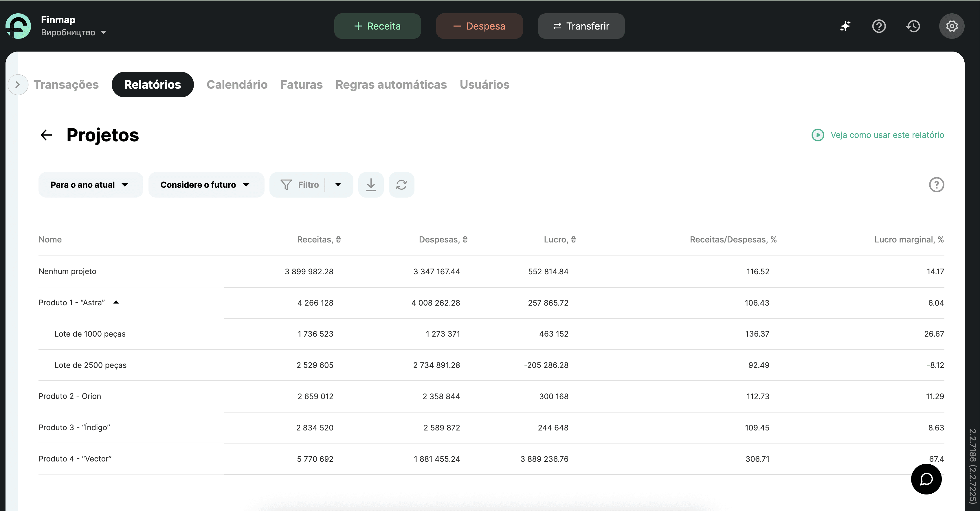Click the 3 899 982.28 receitas value
Image resolution: width=980 pixels, height=511 pixels.
pos(309,271)
